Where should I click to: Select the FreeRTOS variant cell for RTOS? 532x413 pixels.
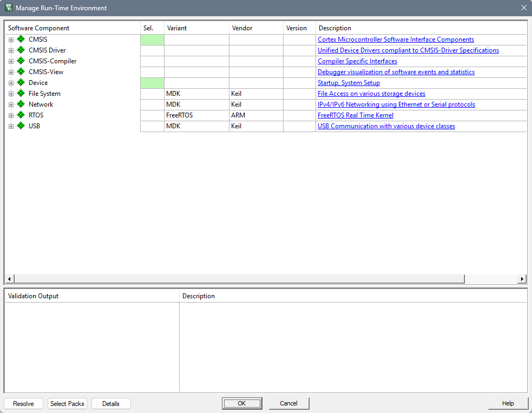point(196,115)
